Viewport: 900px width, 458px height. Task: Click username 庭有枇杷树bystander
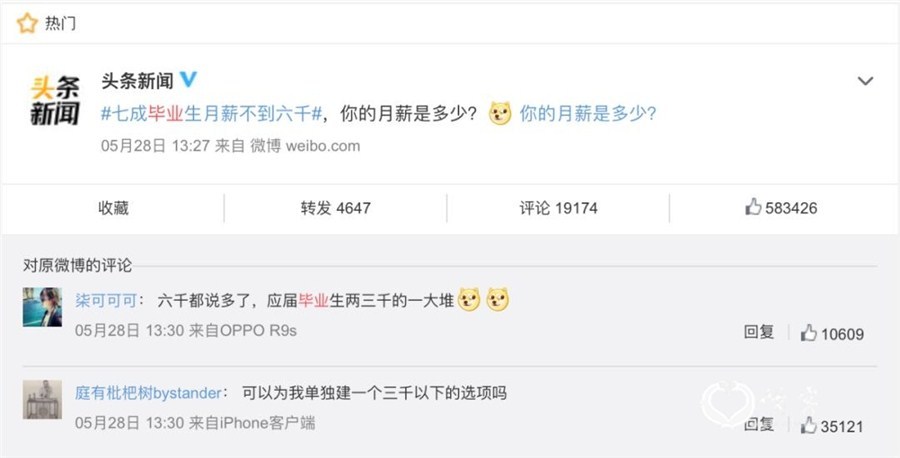pyautogui.click(x=148, y=393)
